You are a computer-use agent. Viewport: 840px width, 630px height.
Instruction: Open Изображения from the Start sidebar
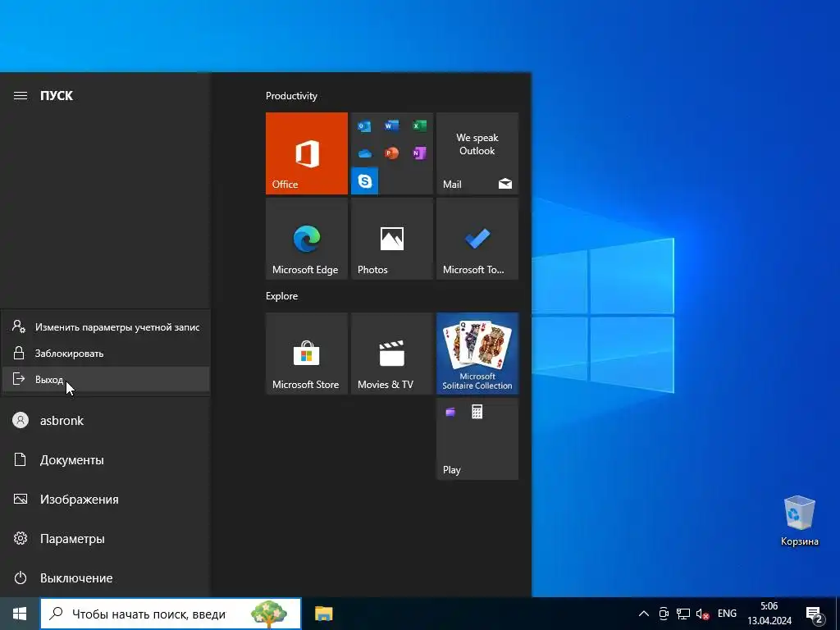click(105, 500)
